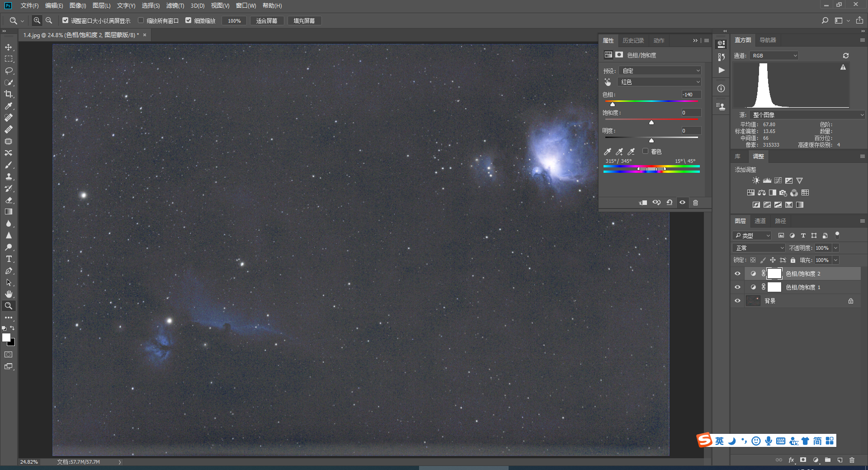The width and height of the screenshot is (868, 470).
Task: Select the Rectangular Marquee tool
Action: point(9,59)
